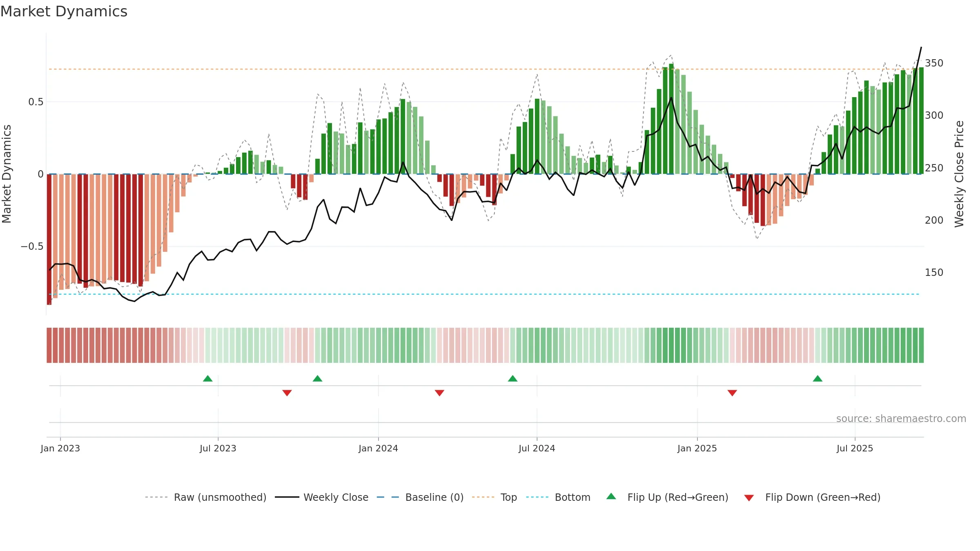Click the first dark red heatmap cell

pos(49,345)
